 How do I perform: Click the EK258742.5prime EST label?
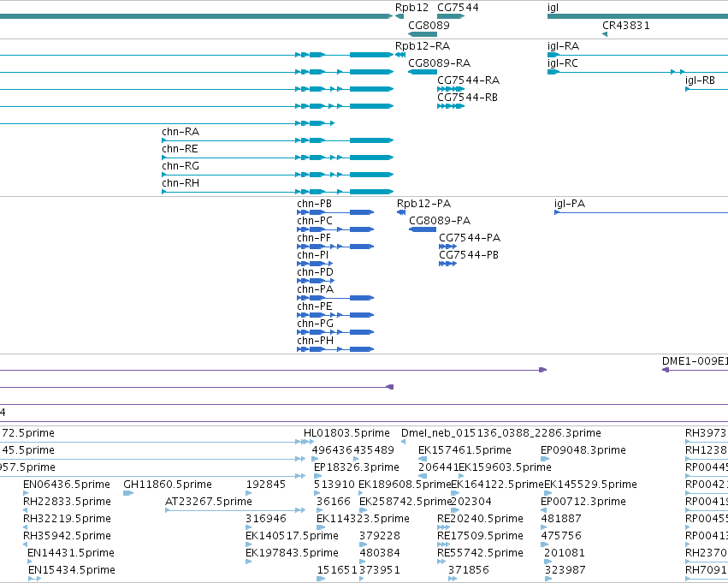tap(405, 503)
